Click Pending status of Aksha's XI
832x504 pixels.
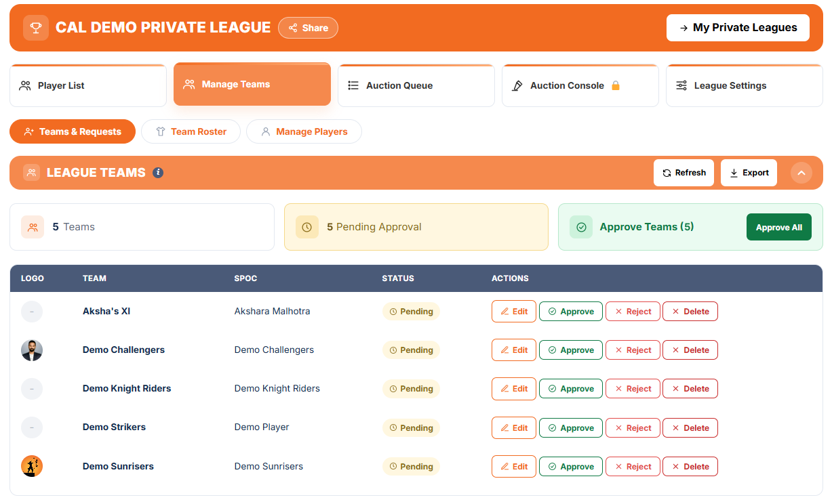coord(411,312)
